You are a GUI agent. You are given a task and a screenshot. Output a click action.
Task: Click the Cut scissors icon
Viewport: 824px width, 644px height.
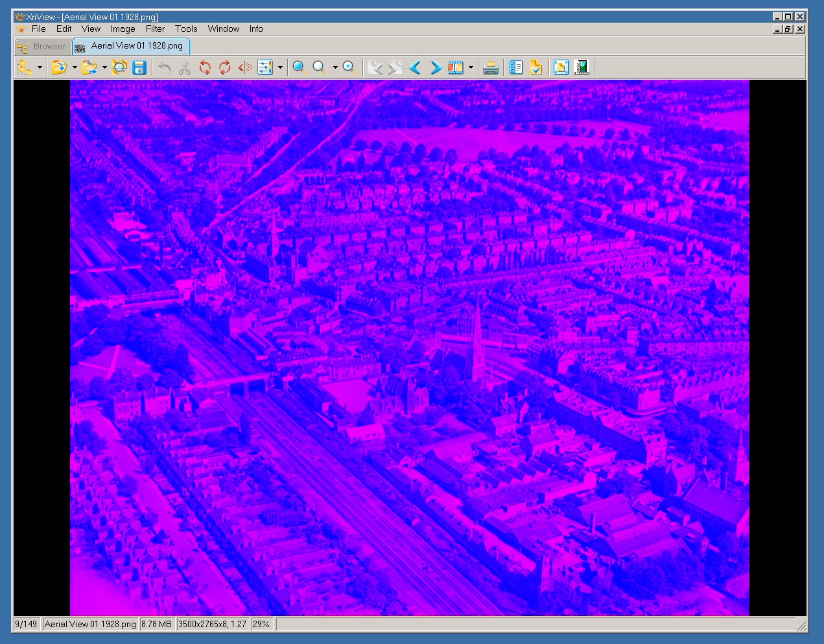click(185, 67)
